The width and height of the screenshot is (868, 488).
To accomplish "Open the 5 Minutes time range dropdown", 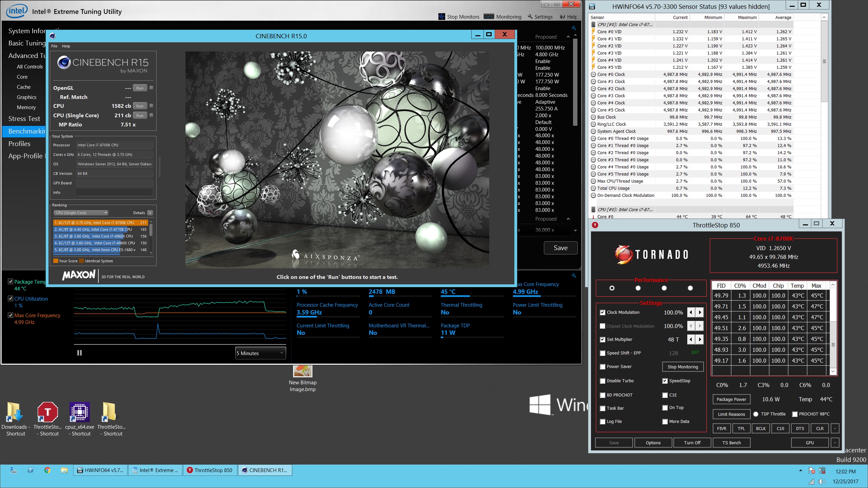I will coord(260,353).
